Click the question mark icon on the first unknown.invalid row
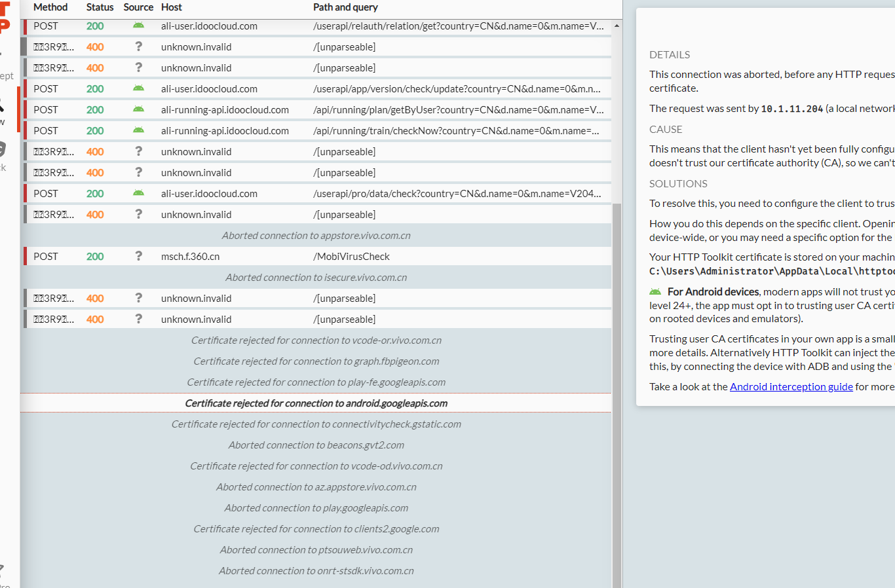 point(138,46)
